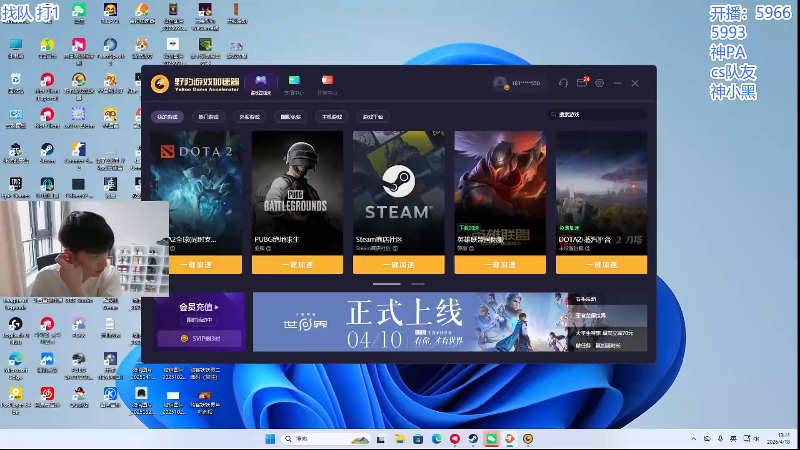
Task: Select the 手机游戏 filter pill
Action: [x=332, y=117]
